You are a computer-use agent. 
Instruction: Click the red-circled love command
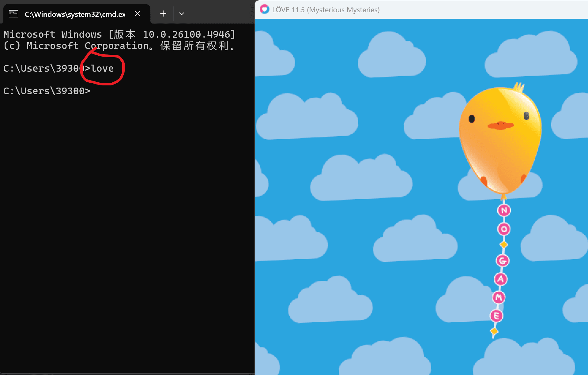[x=102, y=68]
